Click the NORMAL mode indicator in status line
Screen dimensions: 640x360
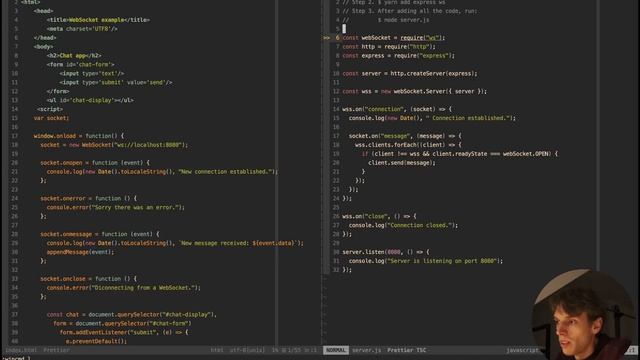pos(336,350)
